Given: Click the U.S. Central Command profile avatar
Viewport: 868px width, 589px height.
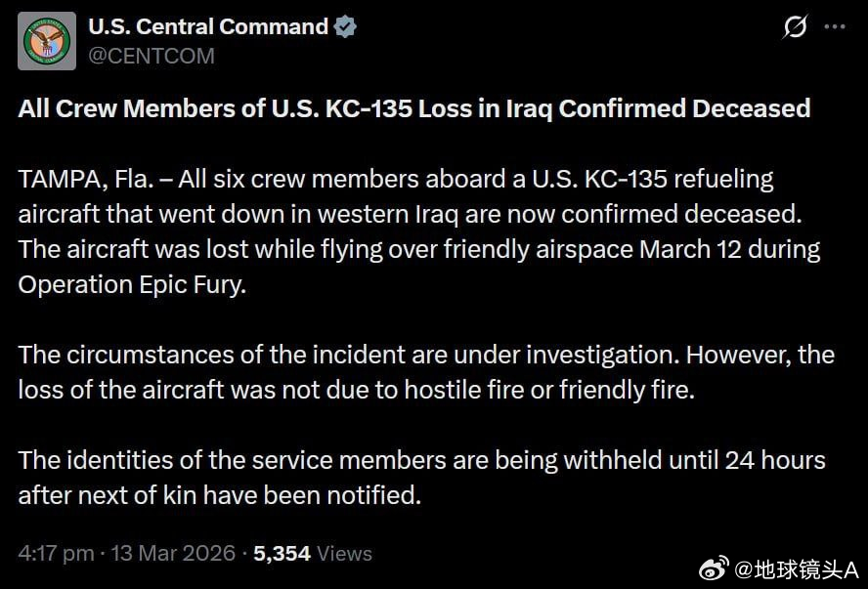Looking at the screenshot, I should click(46, 41).
